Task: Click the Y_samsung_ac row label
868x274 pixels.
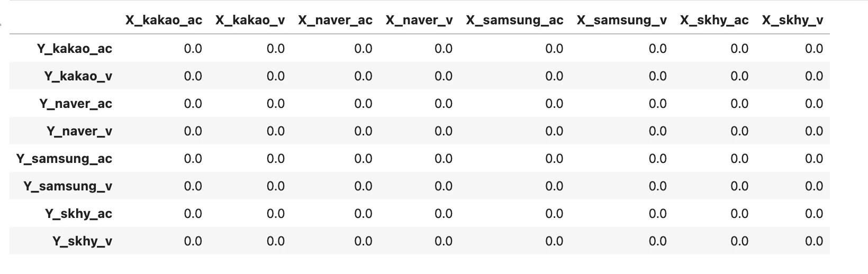Action: click(65, 159)
